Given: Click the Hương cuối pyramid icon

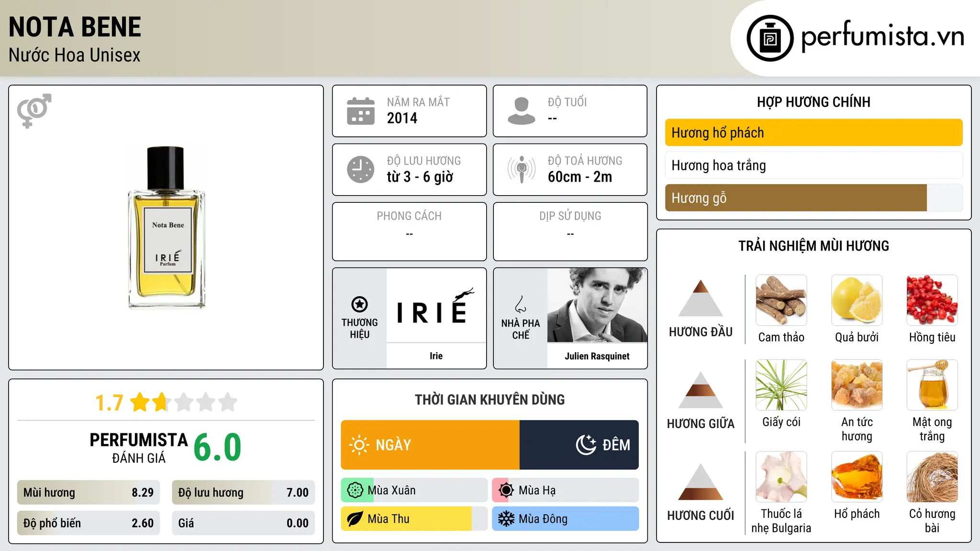Looking at the screenshot, I should [x=701, y=482].
